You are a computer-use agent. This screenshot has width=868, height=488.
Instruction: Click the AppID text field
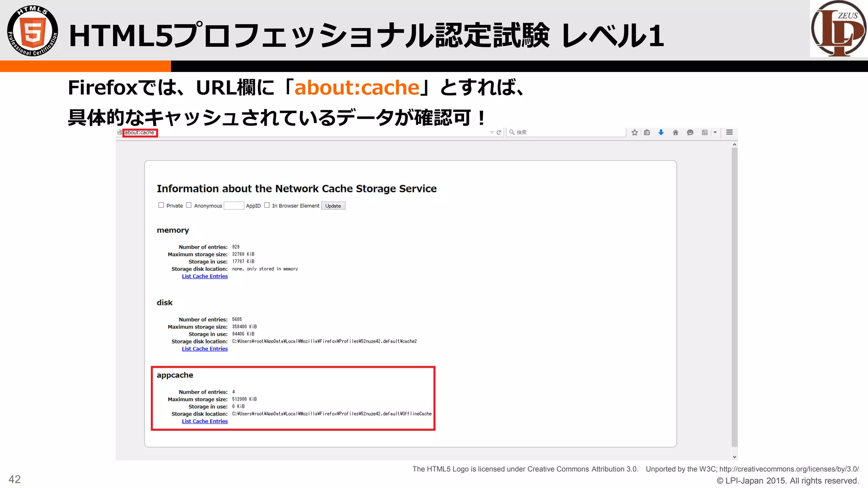234,205
